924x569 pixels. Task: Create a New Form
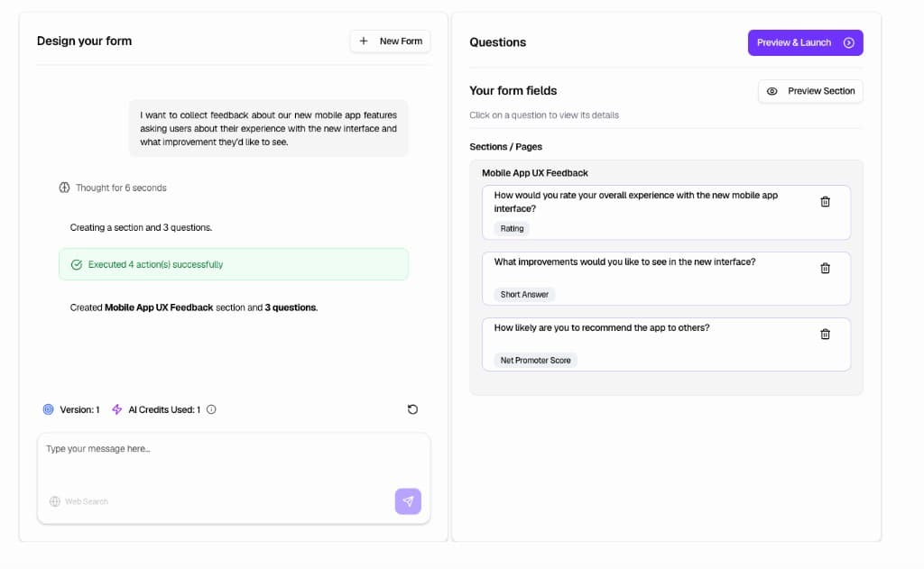click(x=390, y=41)
